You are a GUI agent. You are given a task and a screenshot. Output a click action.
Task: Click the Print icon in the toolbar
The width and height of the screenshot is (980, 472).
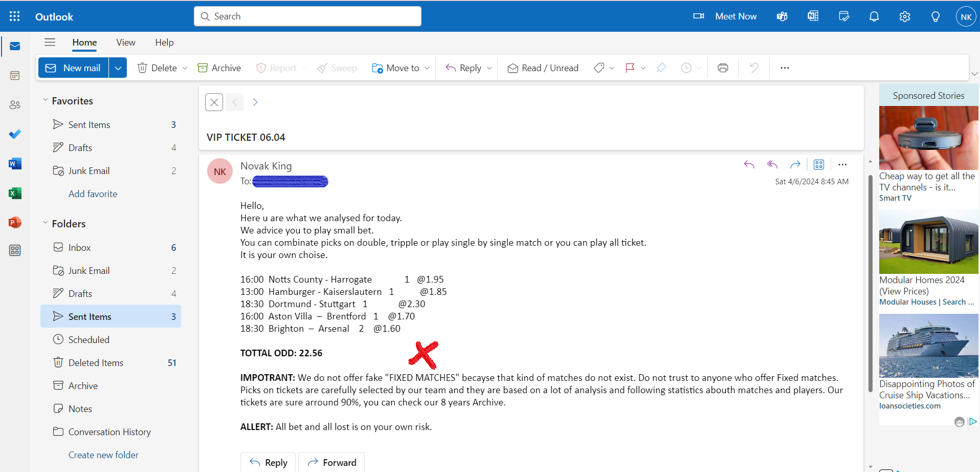coord(723,68)
